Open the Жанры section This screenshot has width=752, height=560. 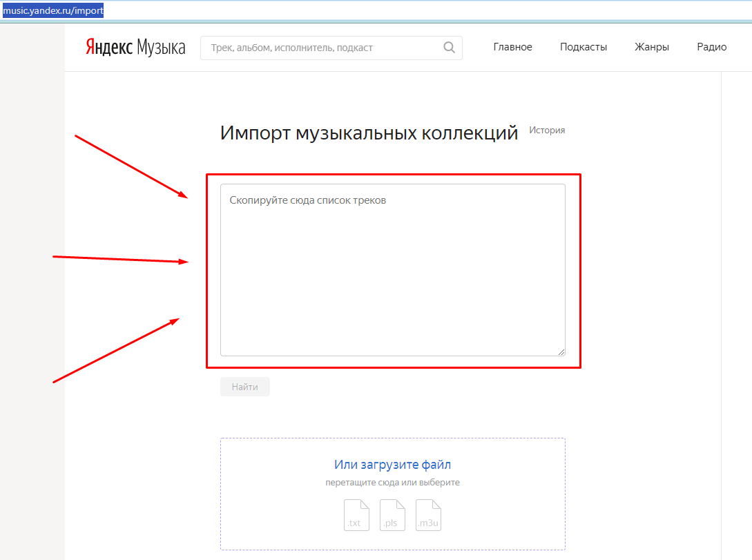[x=652, y=47]
